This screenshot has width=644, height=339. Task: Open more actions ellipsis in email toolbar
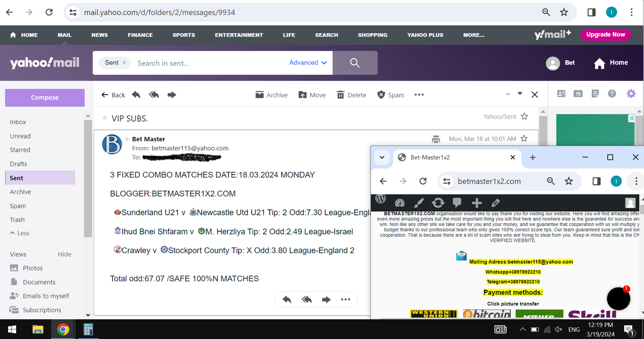point(419,95)
